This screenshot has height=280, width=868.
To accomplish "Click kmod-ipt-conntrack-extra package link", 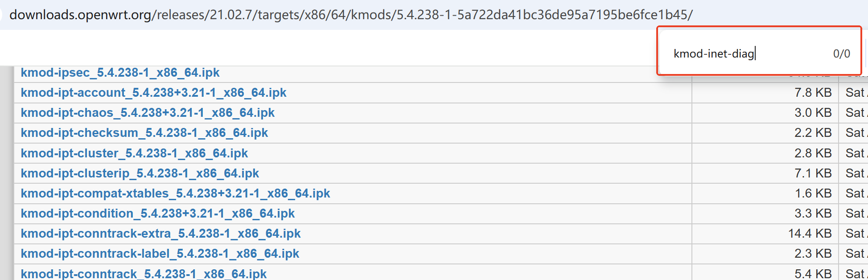I will click(x=160, y=234).
